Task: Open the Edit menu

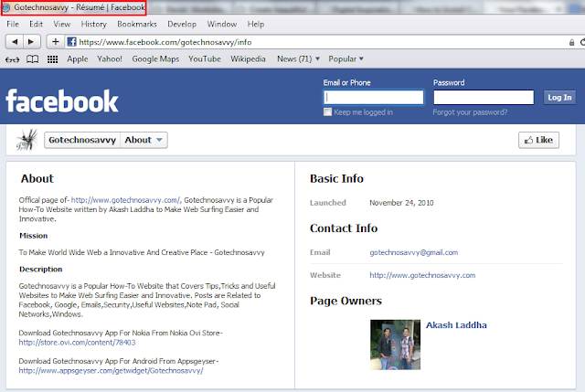Action: pos(37,25)
